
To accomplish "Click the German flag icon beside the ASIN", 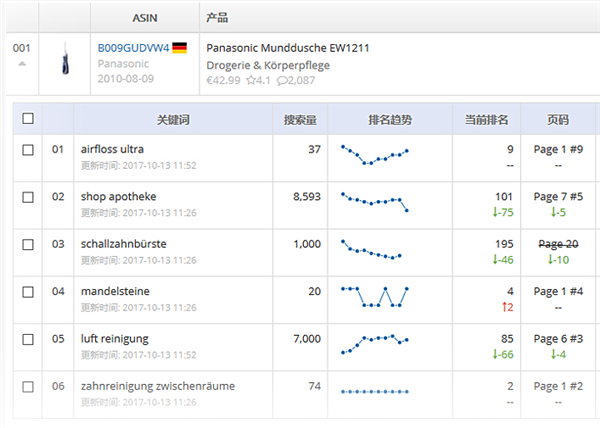I will 180,48.
